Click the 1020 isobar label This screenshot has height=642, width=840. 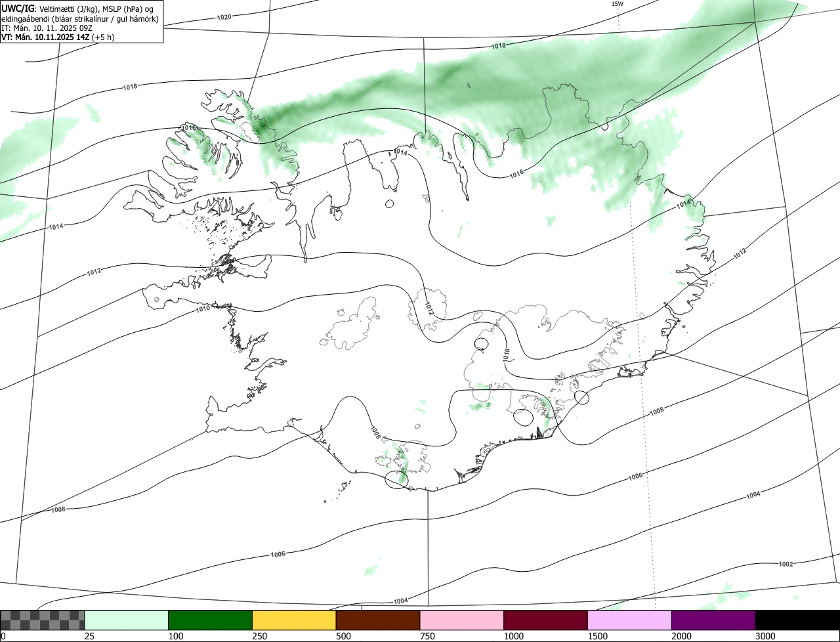pyautogui.click(x=224, y=17)
